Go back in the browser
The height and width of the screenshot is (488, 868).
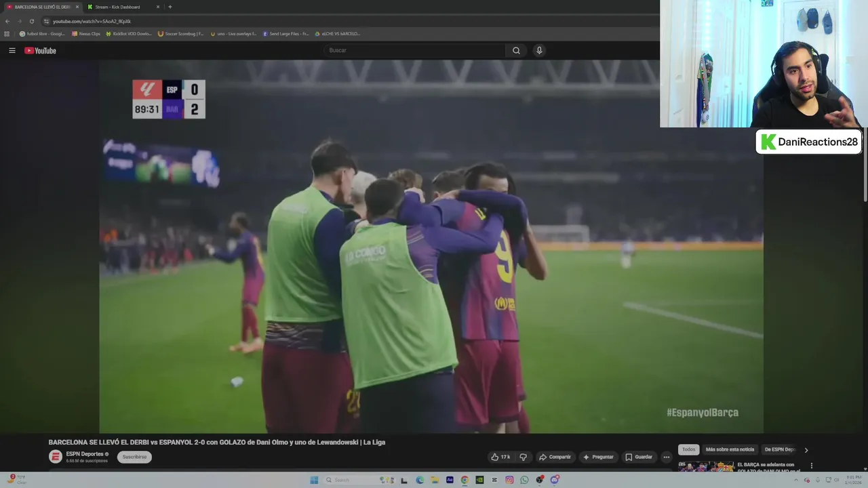(x=7, y=21)
